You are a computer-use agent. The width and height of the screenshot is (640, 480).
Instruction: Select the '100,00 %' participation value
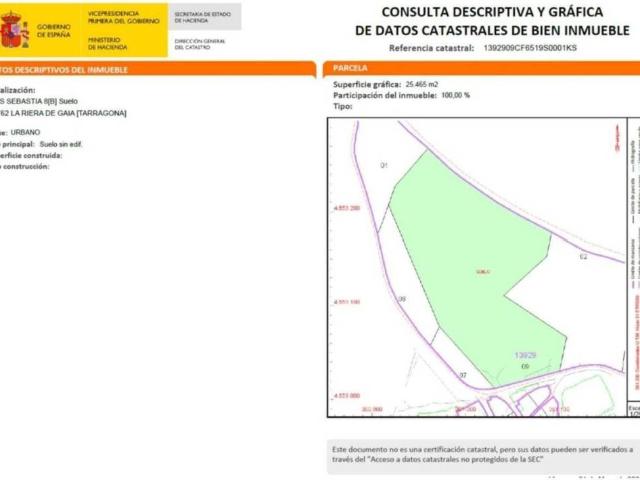[x=456, y=96]
